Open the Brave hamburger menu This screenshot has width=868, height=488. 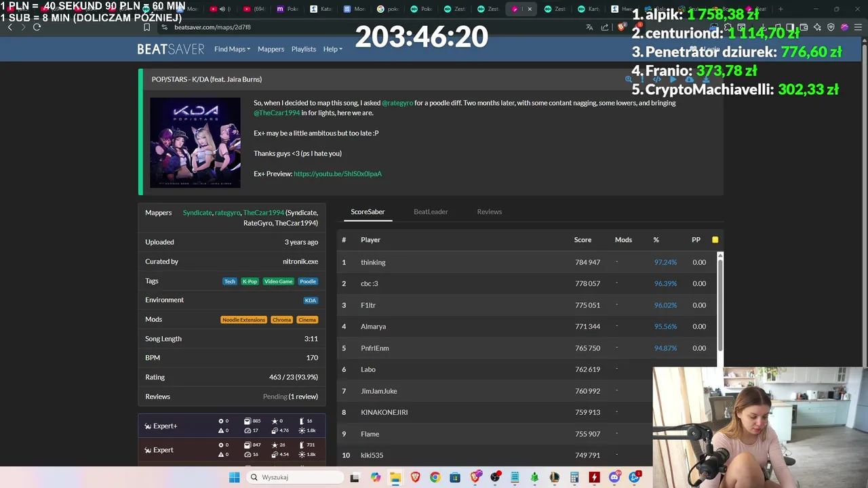(x=858, y=27)
